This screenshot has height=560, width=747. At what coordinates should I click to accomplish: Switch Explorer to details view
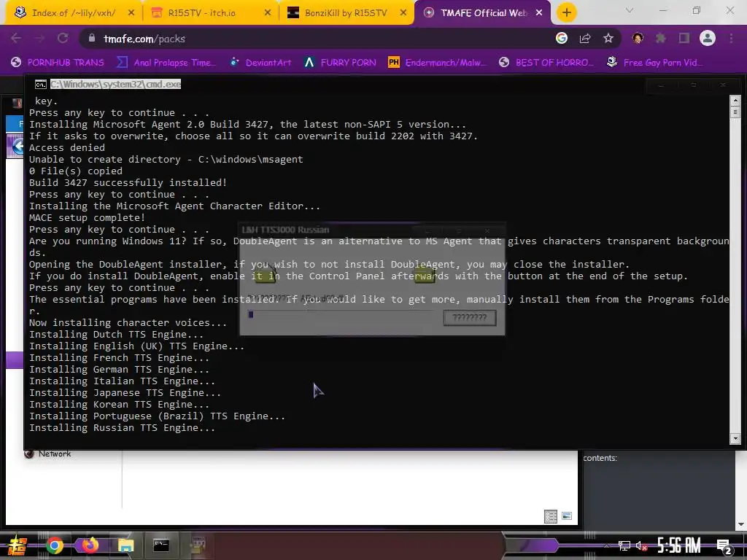click(x=551, y=516)
